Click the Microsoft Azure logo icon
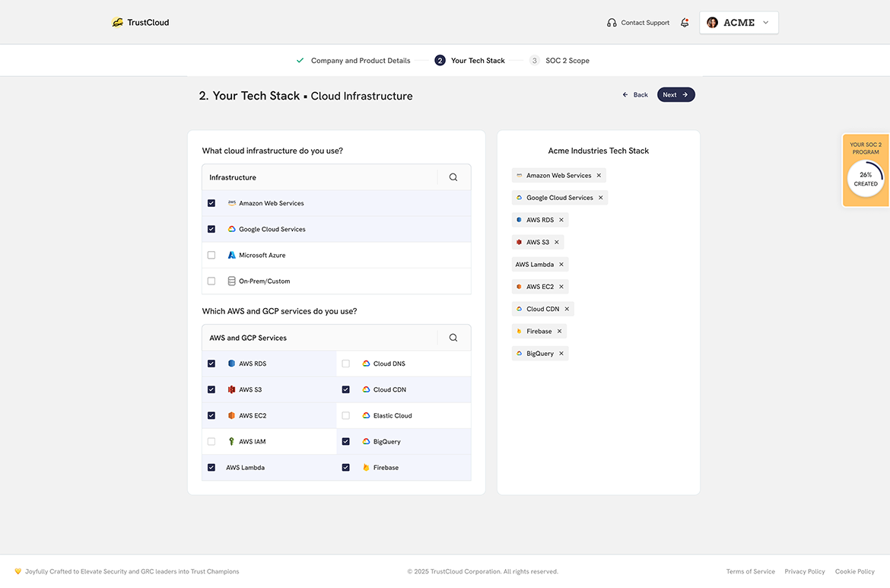The height and width of the screenshot is (588, 890). point(231,256)
